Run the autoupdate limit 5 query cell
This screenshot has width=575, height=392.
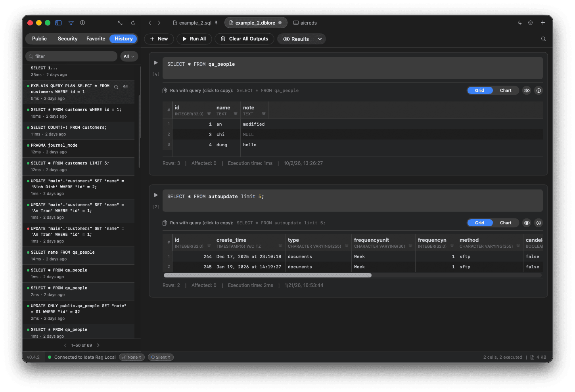pyautogui.click(x=156, y=195)
